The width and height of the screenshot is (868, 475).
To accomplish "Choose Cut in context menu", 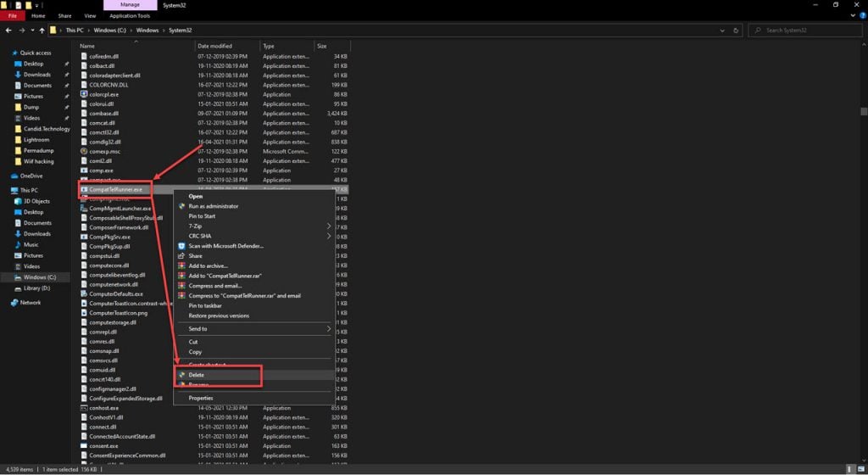I will tap(254, 342).
